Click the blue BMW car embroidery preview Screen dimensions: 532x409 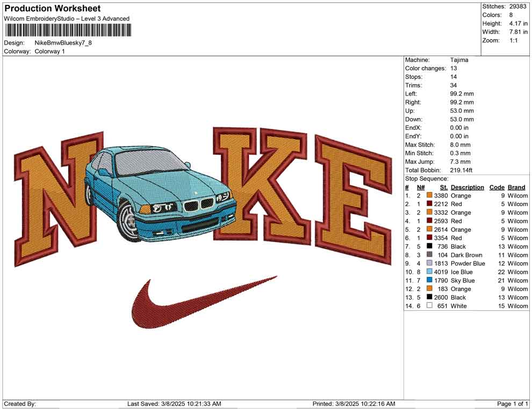pos(160,194)
